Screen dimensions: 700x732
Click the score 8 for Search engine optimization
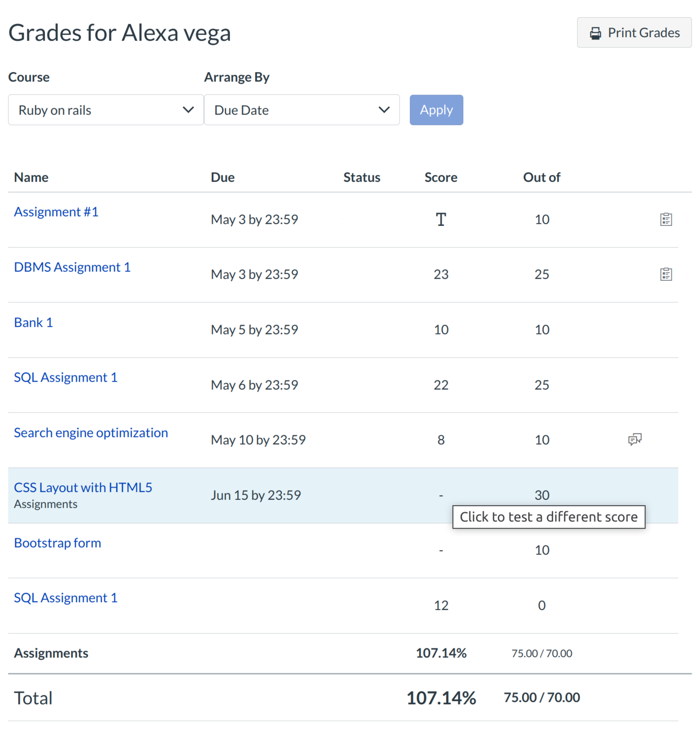441,440
